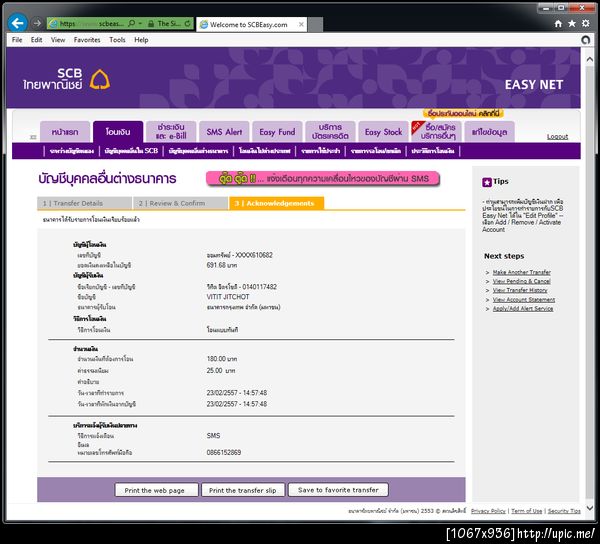Viewport: 600px width, 544px height.
Task: Select the บริการบัตรเครดิต credit card tab
Action: click(x=330, y=132)
